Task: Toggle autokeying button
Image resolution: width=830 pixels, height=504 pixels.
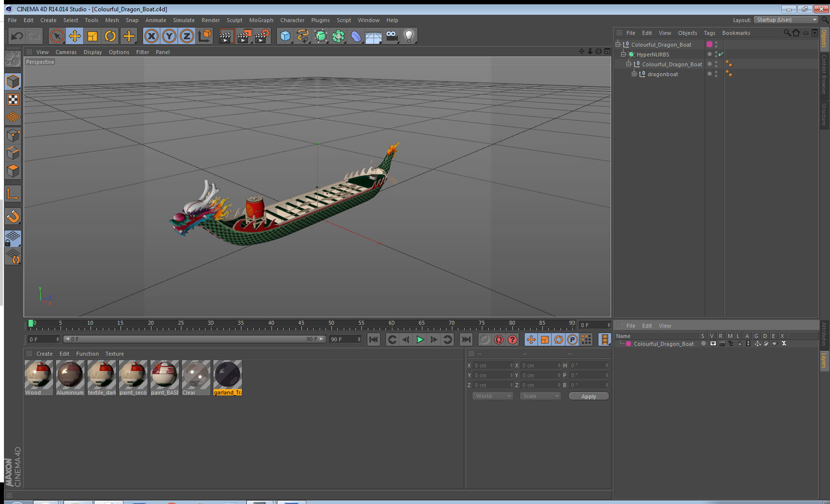Action: click(x=499, y=339)
